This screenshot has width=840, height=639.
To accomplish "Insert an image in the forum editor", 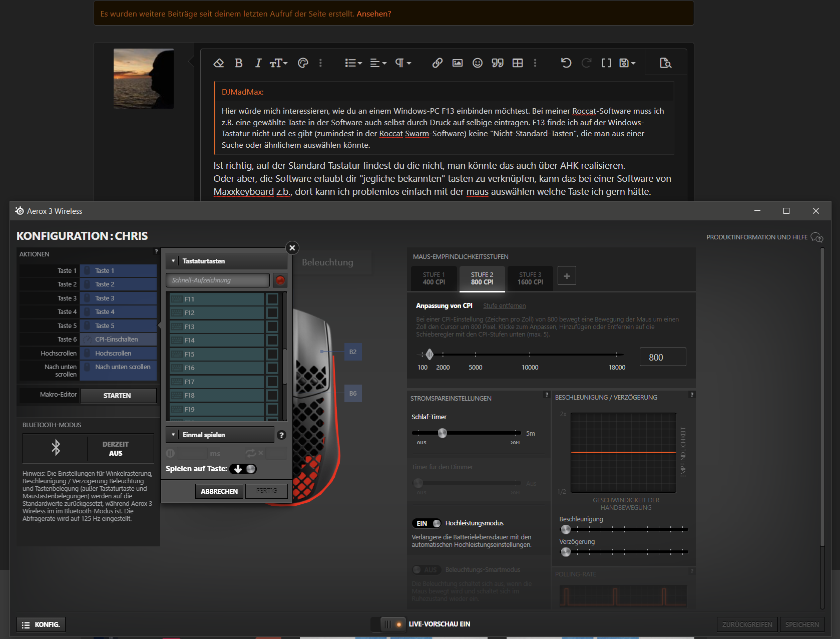I will [458, 63].
